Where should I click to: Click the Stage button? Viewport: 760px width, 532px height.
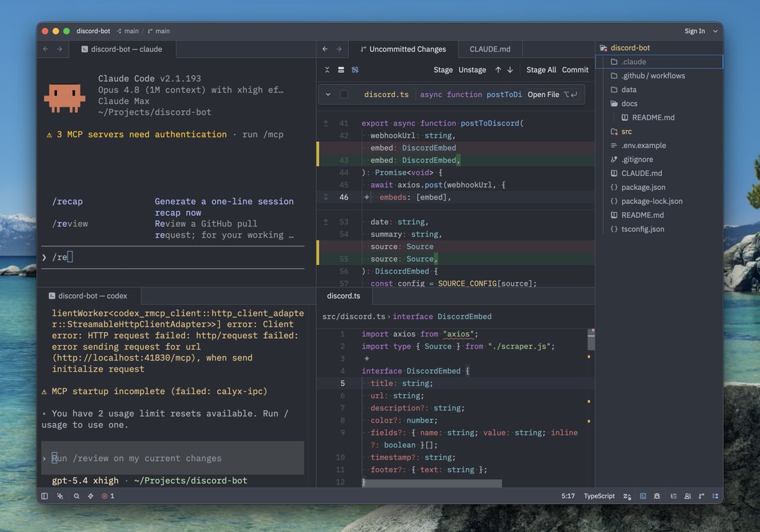(x=443, y=70)
